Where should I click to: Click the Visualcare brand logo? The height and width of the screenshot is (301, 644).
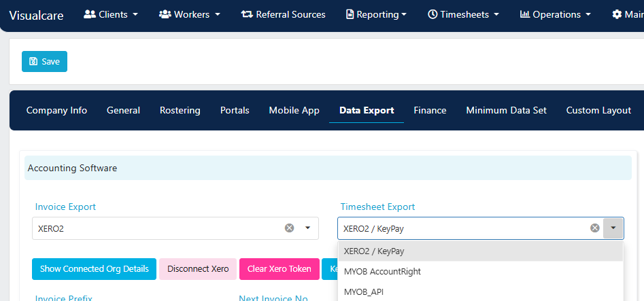(36, 15)
